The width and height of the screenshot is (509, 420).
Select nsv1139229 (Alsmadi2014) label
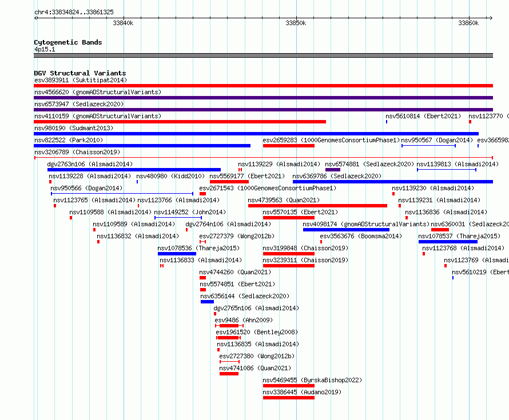pos(279,164)
